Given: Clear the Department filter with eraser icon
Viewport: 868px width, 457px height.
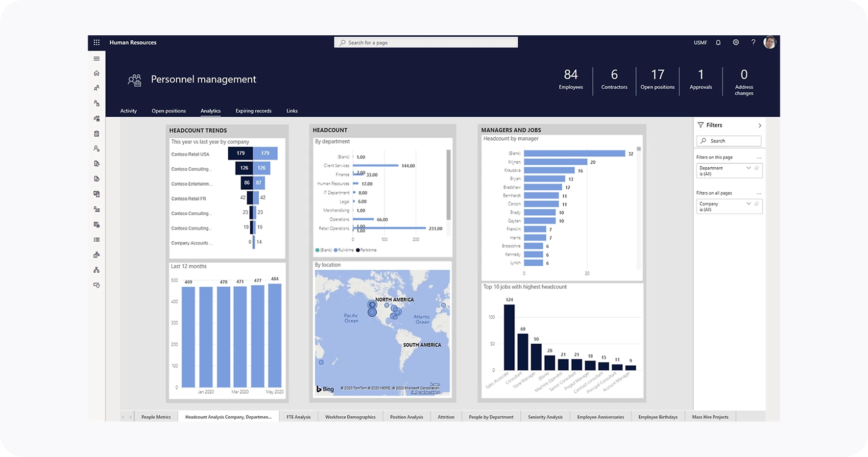Looking at the screenshot, I should (757, 168).
